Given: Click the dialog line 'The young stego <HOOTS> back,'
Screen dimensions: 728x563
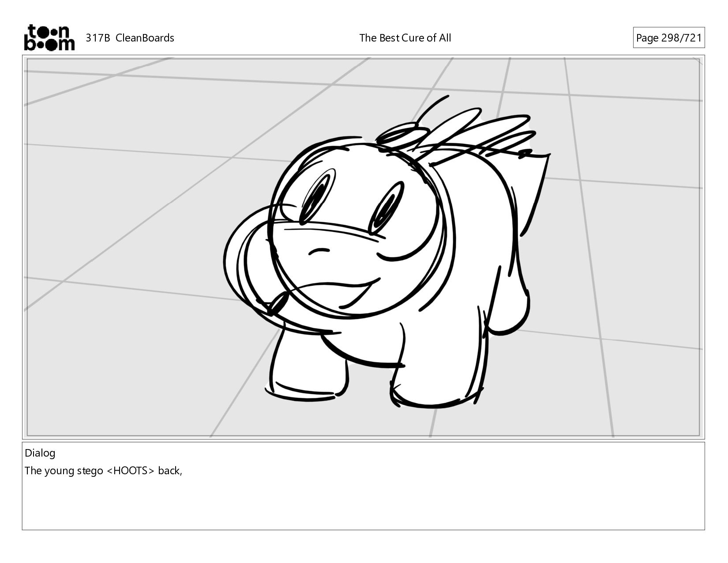Looking at the screenshot, I should [x=103, y=471].
